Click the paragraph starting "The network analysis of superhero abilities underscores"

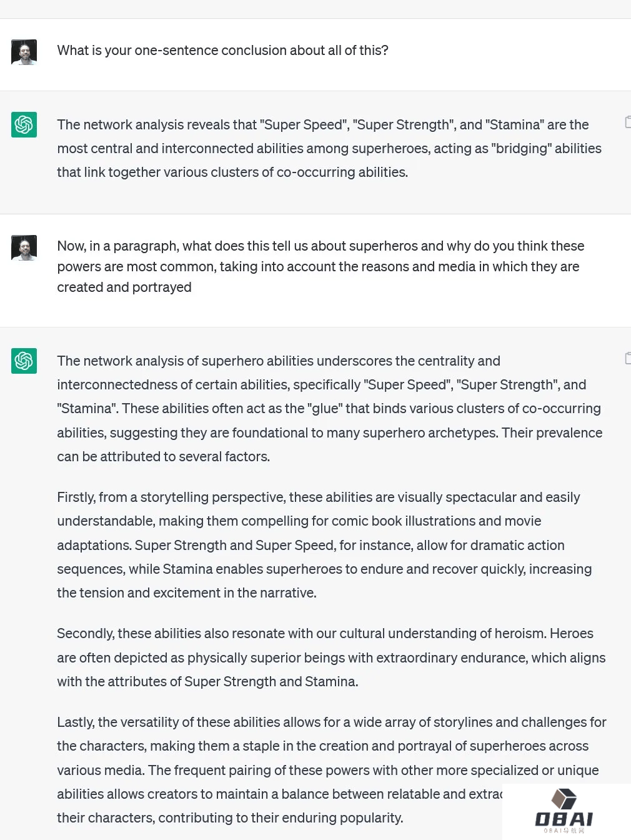point(329,409)
